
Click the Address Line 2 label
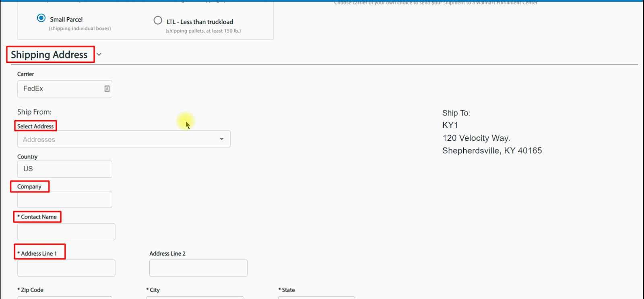coord(167,254)
